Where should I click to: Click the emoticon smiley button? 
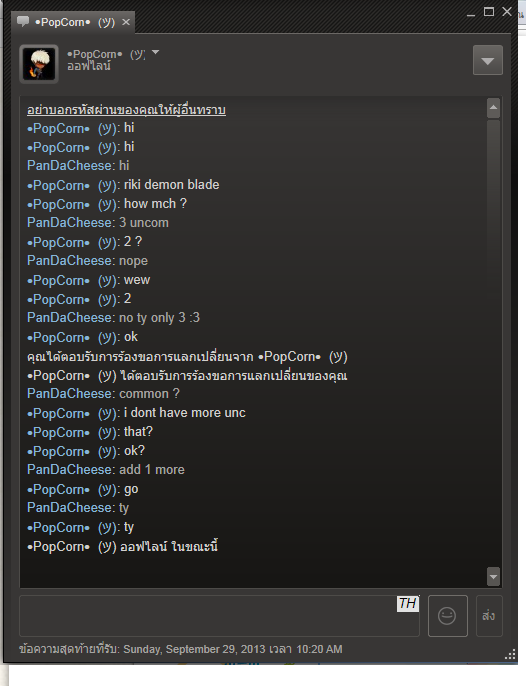(447, 616)
